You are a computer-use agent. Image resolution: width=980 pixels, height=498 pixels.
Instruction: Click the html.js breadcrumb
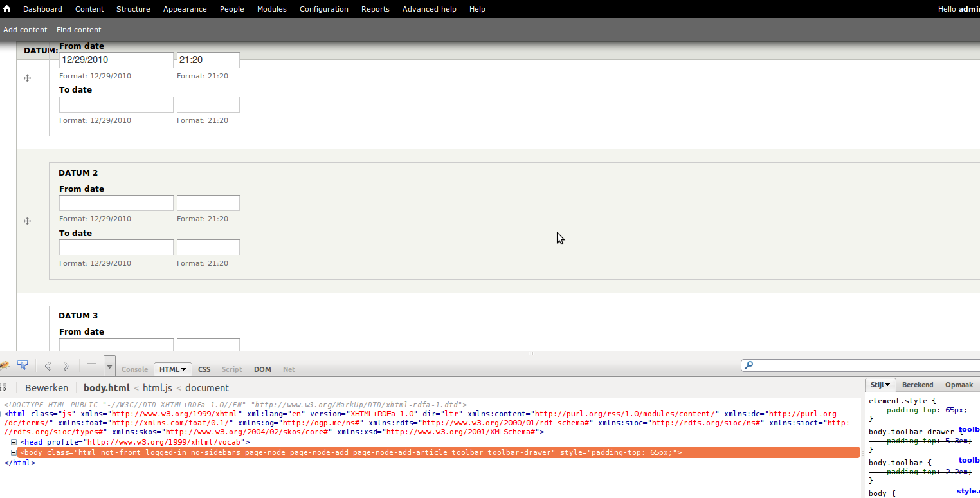tap(157, 388)
